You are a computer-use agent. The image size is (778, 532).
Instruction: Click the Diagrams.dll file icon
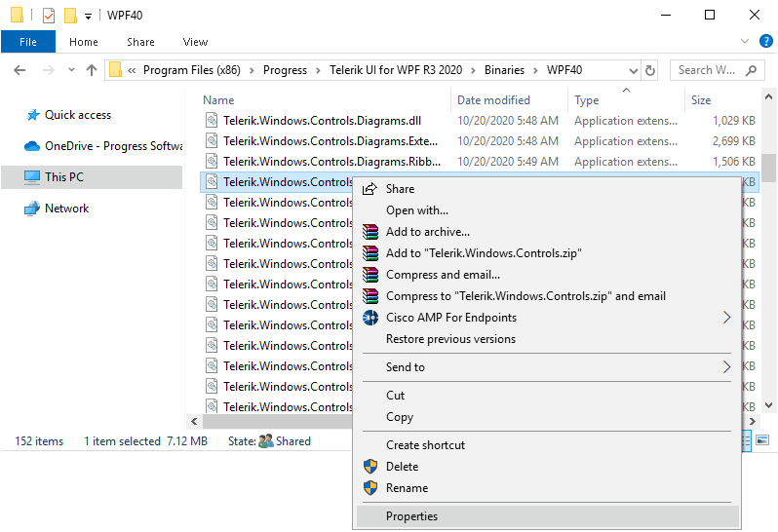pyautogui.click(x=212, y=121)
